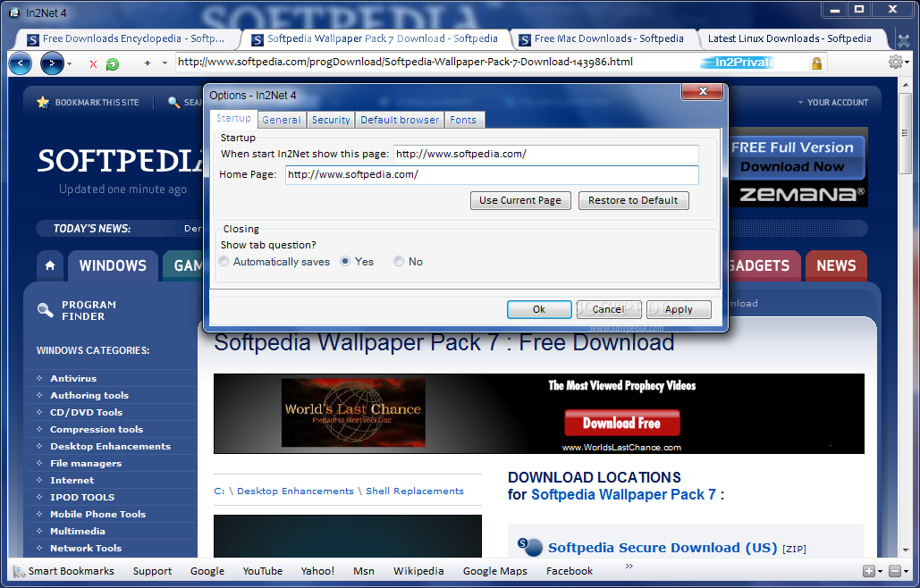Open the Google Maps bookmark
Screen dimensions: 920x588
point(494,571)
